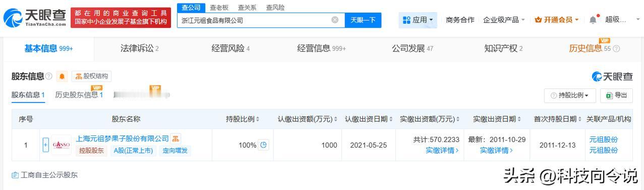Sort by 持股比例 column header
The height and width of the screenshot is (190, 644).
243,119
